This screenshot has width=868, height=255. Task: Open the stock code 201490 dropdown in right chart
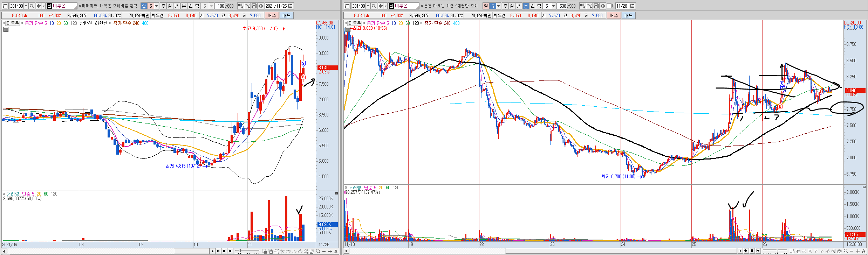pos(368,6)
